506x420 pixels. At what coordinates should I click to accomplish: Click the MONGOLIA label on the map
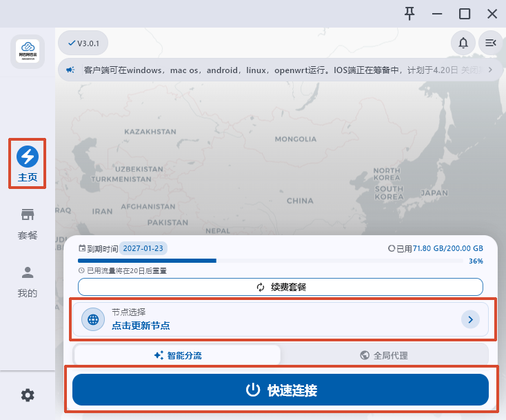pos(296,139)
